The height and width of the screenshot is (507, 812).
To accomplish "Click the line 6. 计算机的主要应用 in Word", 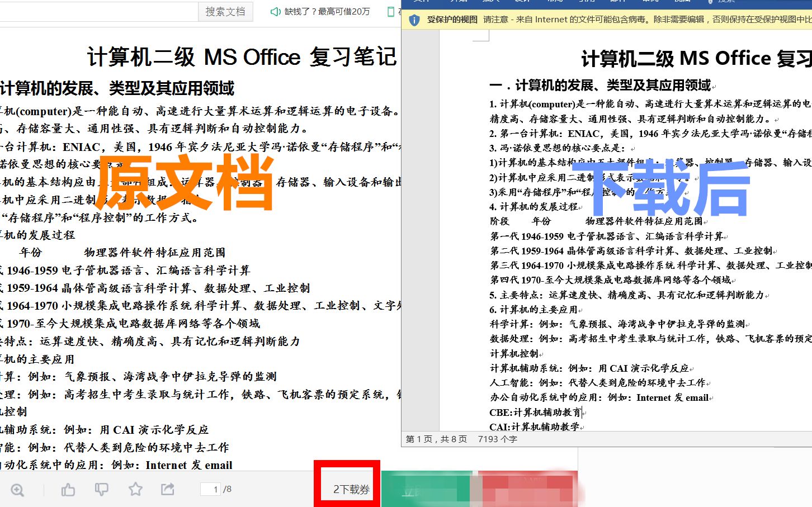I will (x=534, y=310).
